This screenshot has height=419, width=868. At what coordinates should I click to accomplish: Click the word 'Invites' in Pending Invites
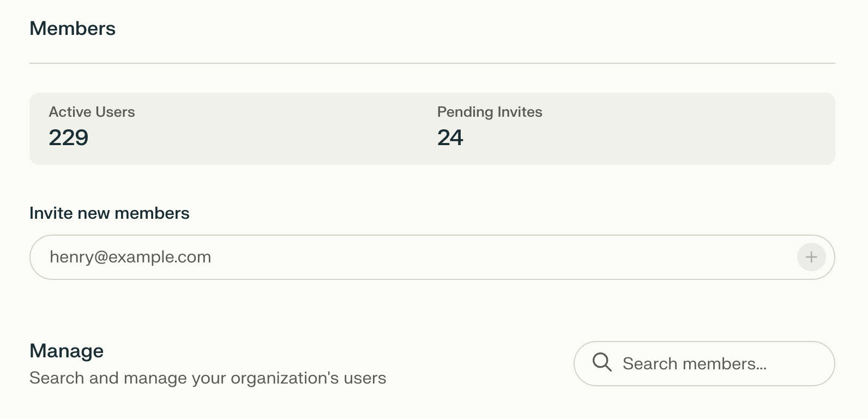pyautogui.click(x=520, y=112)
